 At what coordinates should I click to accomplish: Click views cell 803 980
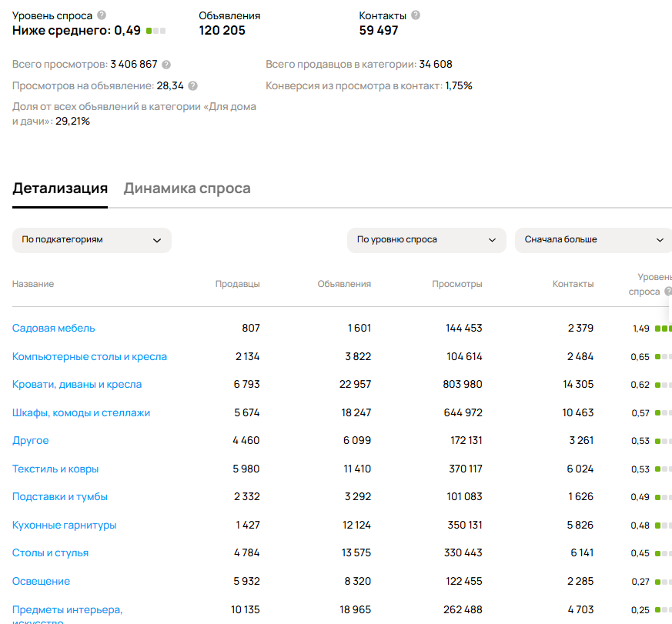point(463,385)
